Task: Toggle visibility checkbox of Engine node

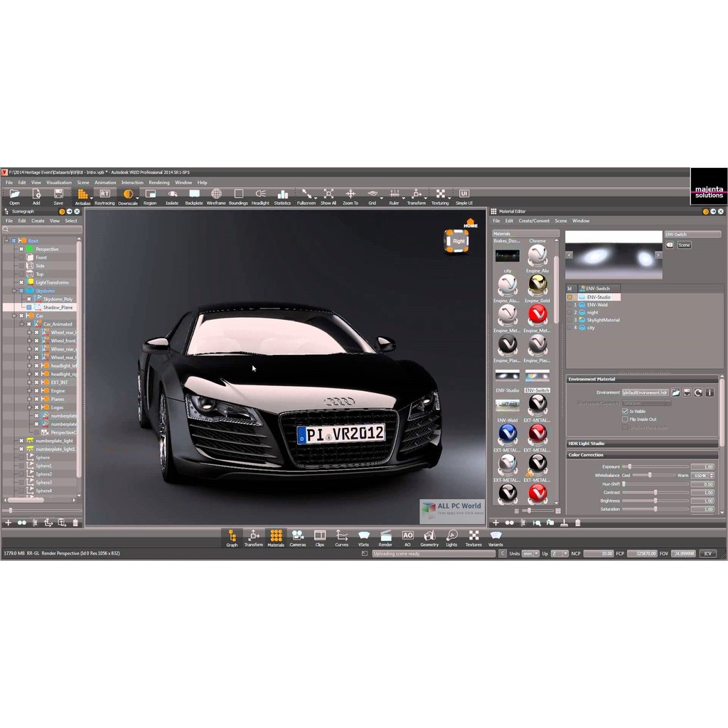Action: pyautogui.click(x=36, y=390)
